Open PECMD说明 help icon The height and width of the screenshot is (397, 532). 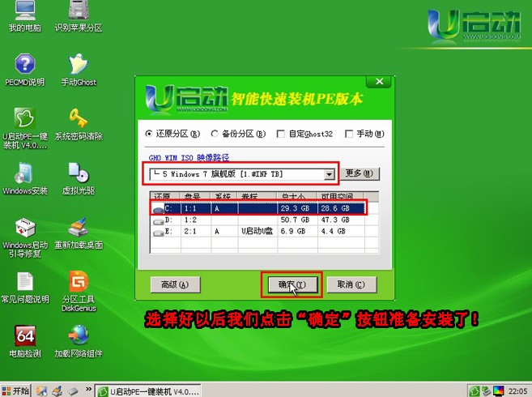pyautogui.click(x=24, y=66)
